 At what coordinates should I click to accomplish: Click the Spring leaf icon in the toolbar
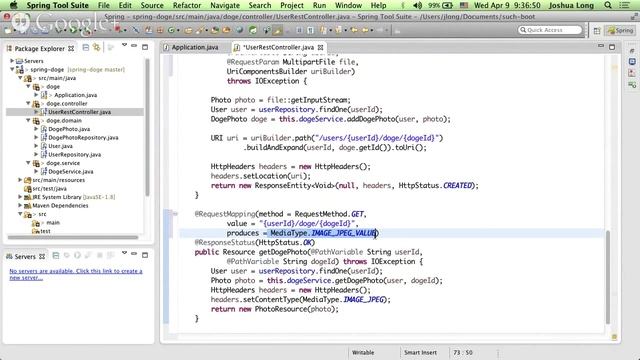coord(253,30)
